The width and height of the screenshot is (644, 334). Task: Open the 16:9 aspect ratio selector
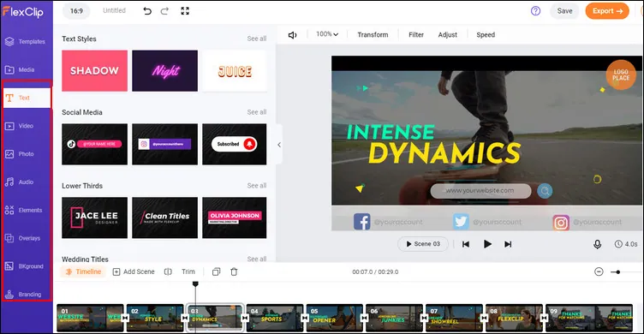point(76,11)
